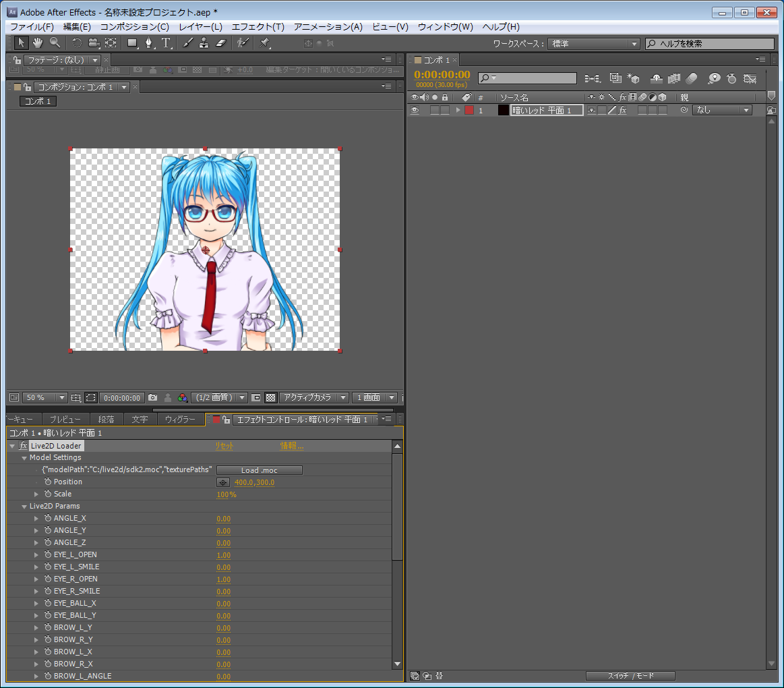Screen dimensions: 784x688
Task: Click the スイッチ / モード toggle button
Action: click(630, 675)
